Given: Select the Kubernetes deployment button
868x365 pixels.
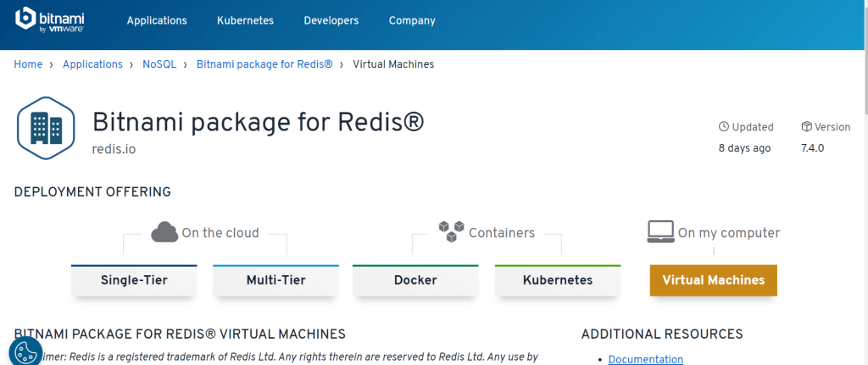Looking at the screenshot, I should 558,280.
